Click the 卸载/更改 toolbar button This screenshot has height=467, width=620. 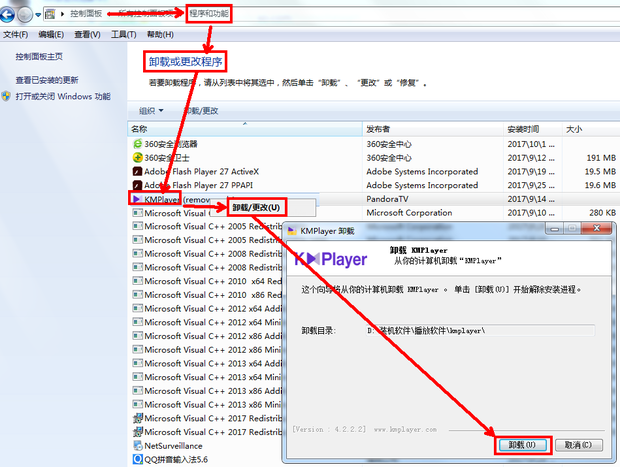coord(202,111)
